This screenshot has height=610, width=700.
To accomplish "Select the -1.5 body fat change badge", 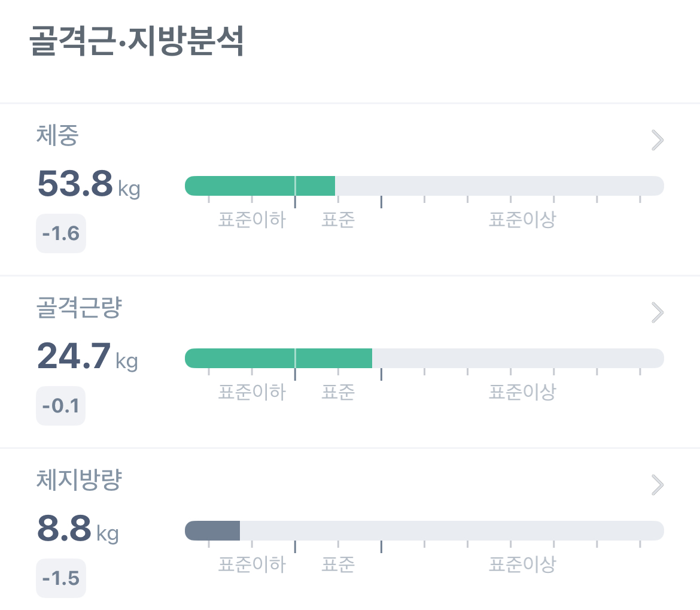I will (60, 578).
